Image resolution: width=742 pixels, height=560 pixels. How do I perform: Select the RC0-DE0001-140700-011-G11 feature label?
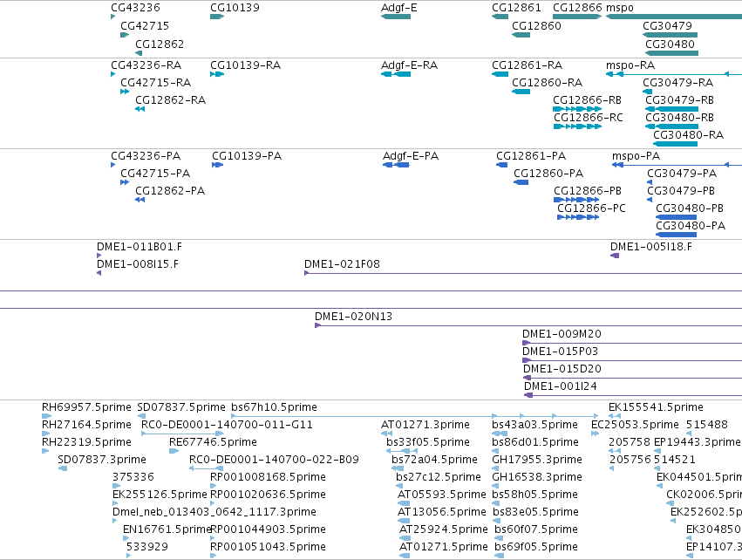pos(227,425)
